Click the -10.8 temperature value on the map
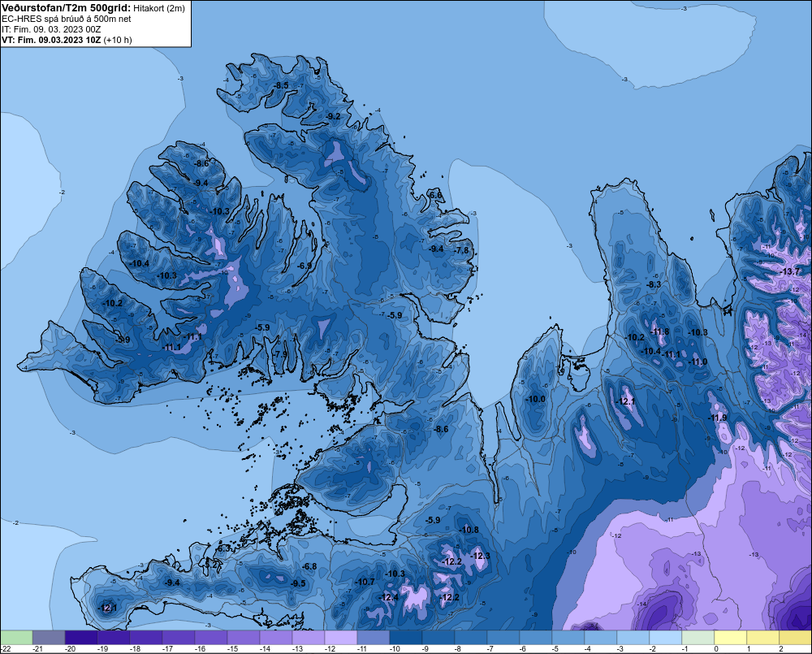The width and height of the screenshot is (812, 654). coord(469,530)
